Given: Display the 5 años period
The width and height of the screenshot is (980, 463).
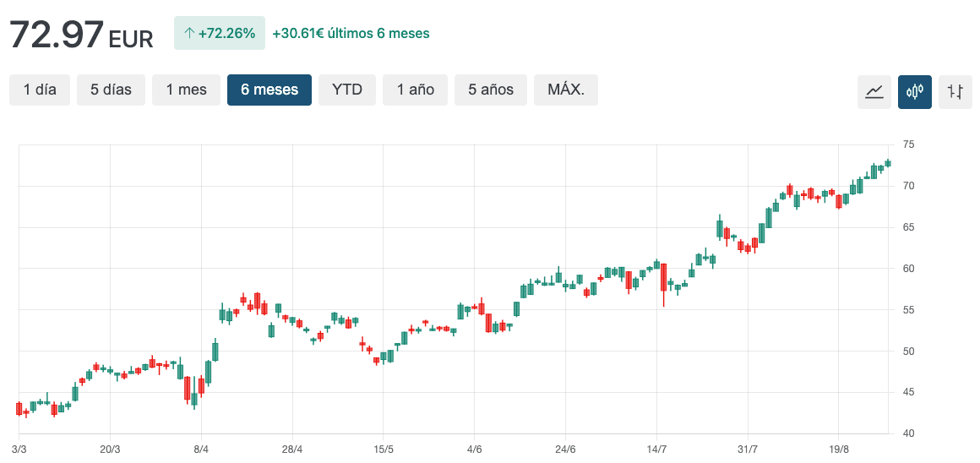Looking at the screenshot, I should point(490,90).
